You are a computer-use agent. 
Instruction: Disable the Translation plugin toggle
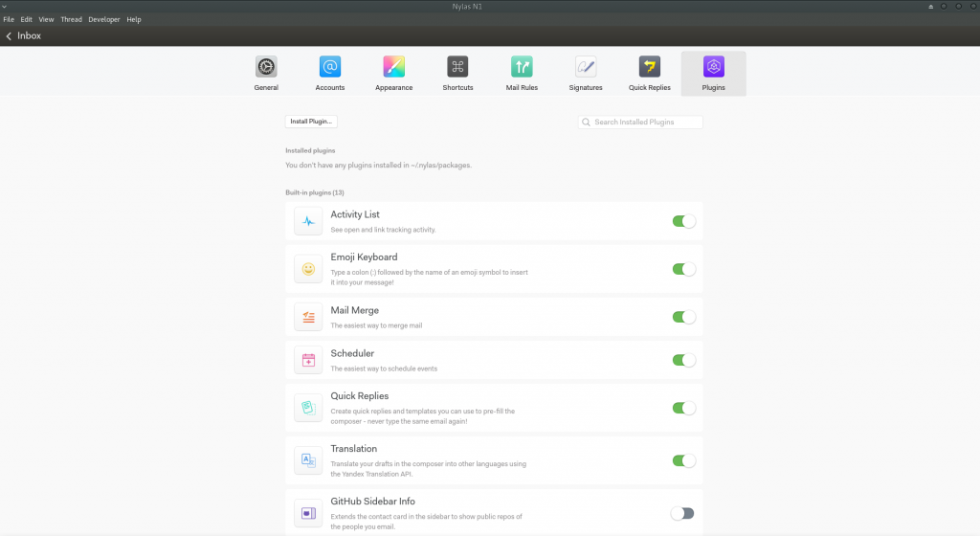pyautogui.click(x=683, y=461)
